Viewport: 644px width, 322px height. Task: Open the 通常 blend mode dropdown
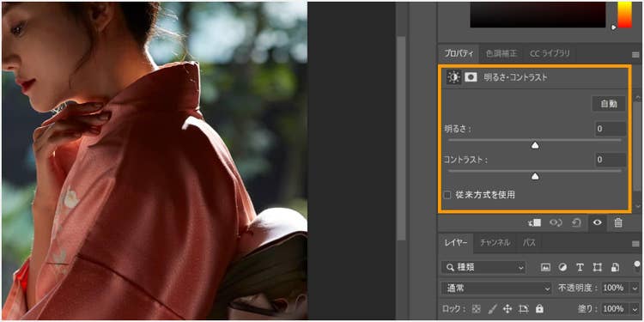(496, 288)
